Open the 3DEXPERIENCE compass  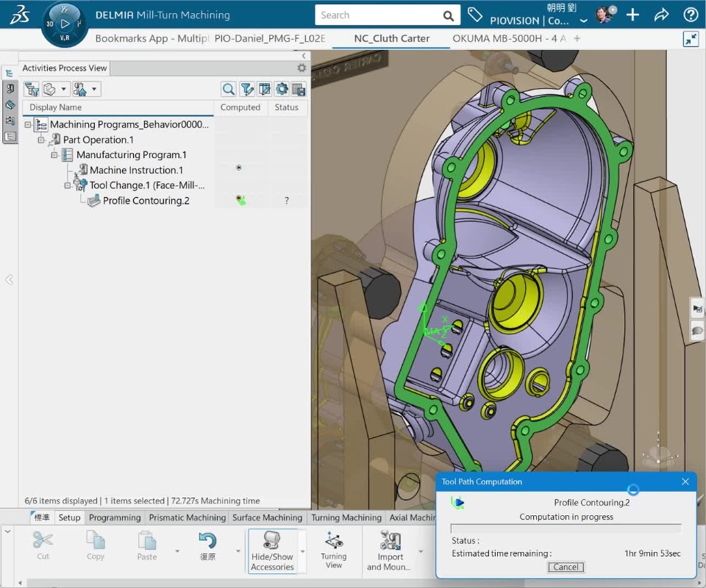tap(65, 24)
